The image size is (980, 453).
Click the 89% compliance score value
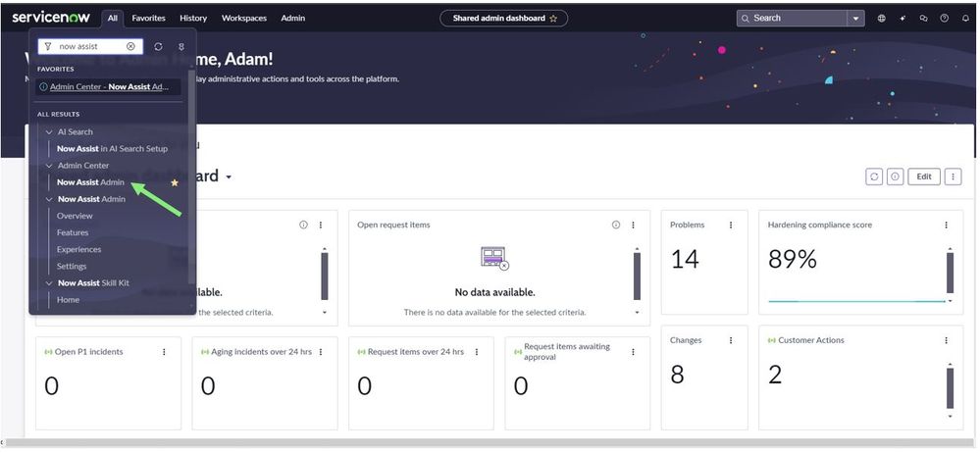click(792, 259)
